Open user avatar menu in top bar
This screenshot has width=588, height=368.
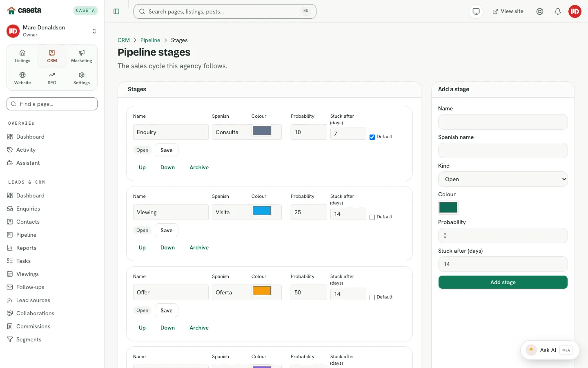pyautogui.click(x=575, y=11)
